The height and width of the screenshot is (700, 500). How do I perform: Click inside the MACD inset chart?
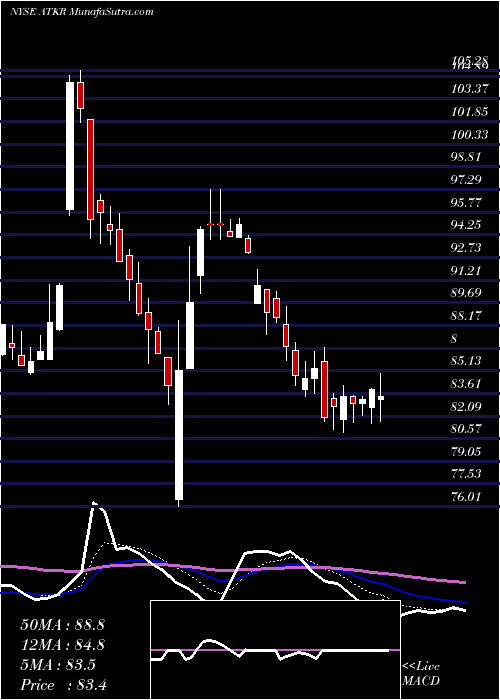tap(275, 650)
